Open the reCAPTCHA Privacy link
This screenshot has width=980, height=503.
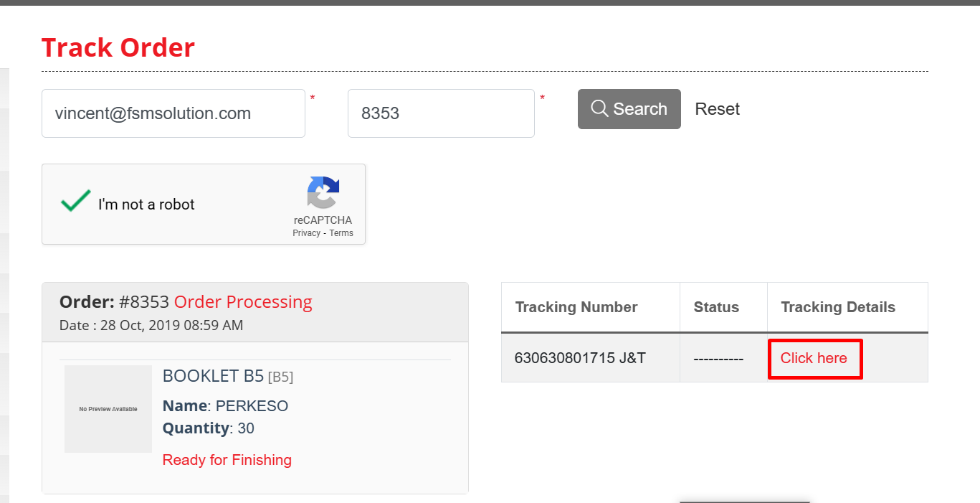point(306,233)
